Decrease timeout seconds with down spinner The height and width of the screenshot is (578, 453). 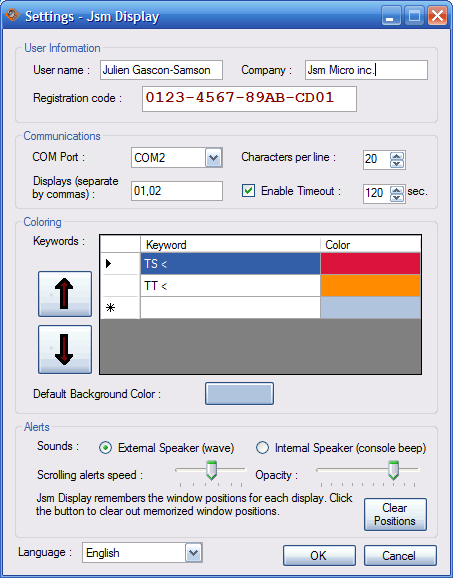pos(397,198)
